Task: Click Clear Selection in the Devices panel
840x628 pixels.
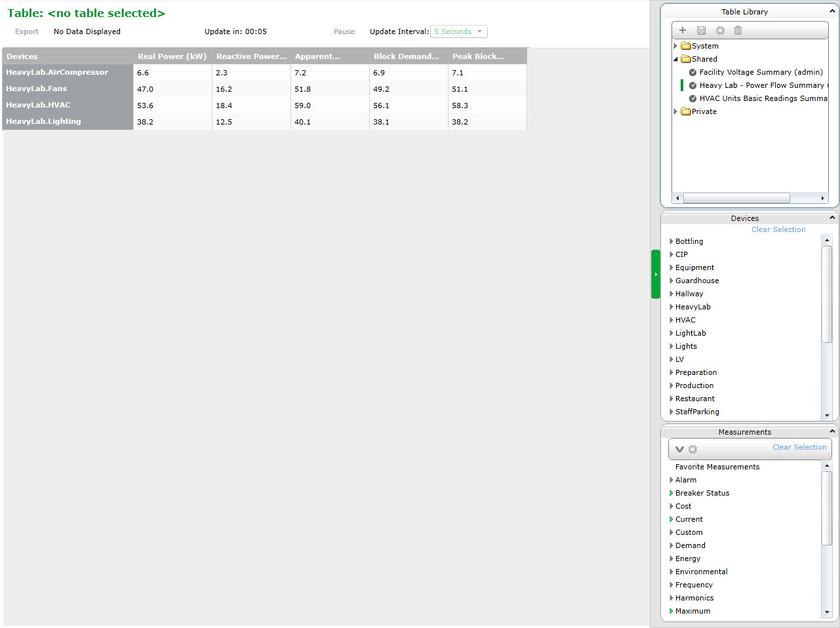Action: (x=778, y=229)
